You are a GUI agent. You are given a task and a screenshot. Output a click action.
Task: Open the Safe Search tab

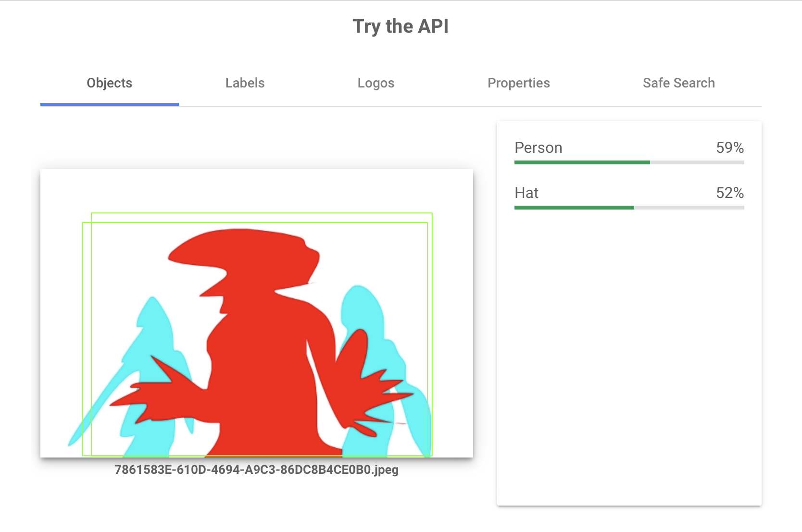pyautogui.click(x=679, y=83)
